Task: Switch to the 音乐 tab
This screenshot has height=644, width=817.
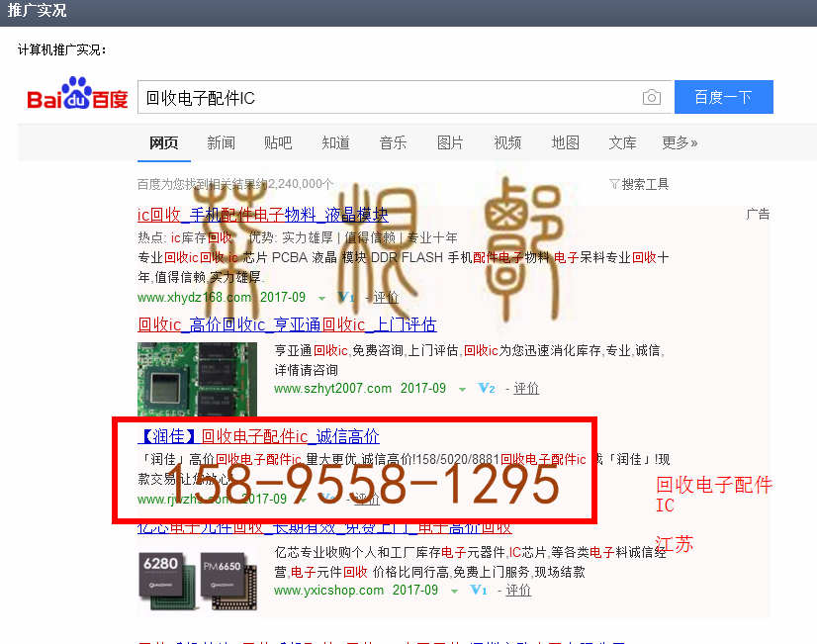Action: (393, 142)
